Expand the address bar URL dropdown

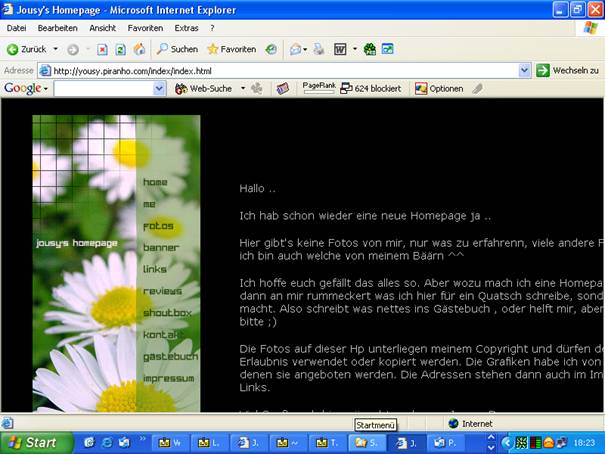click(x=524, y=70)
